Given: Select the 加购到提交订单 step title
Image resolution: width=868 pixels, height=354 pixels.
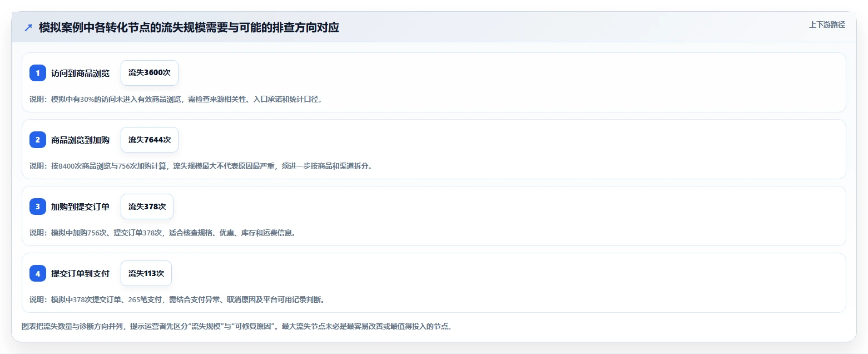Looking at the screenshot, I should (x=80, y=207).
